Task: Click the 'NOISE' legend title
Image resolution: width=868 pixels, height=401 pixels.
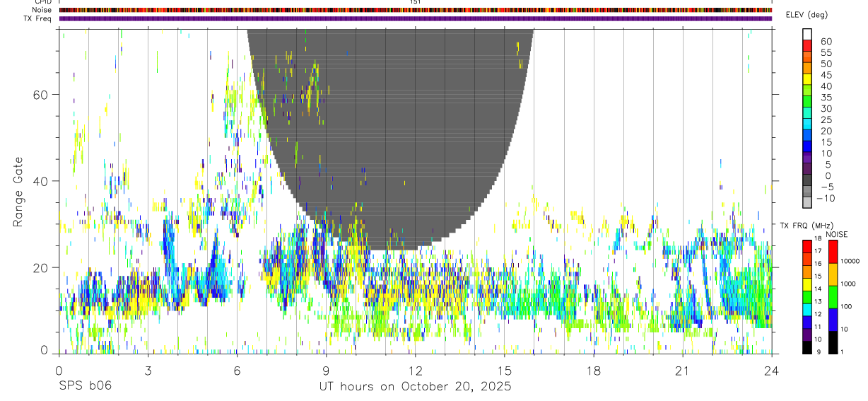Action: pyautogui.click(x=836, y=234)
